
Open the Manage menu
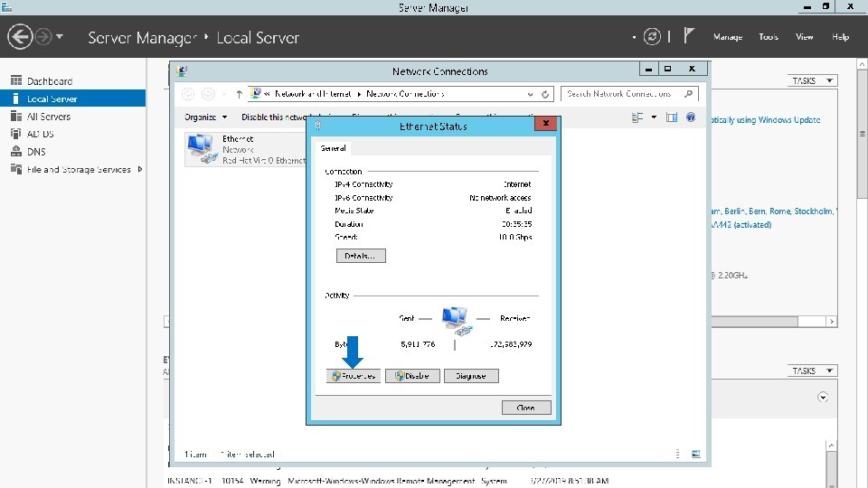tap(727, 37)
